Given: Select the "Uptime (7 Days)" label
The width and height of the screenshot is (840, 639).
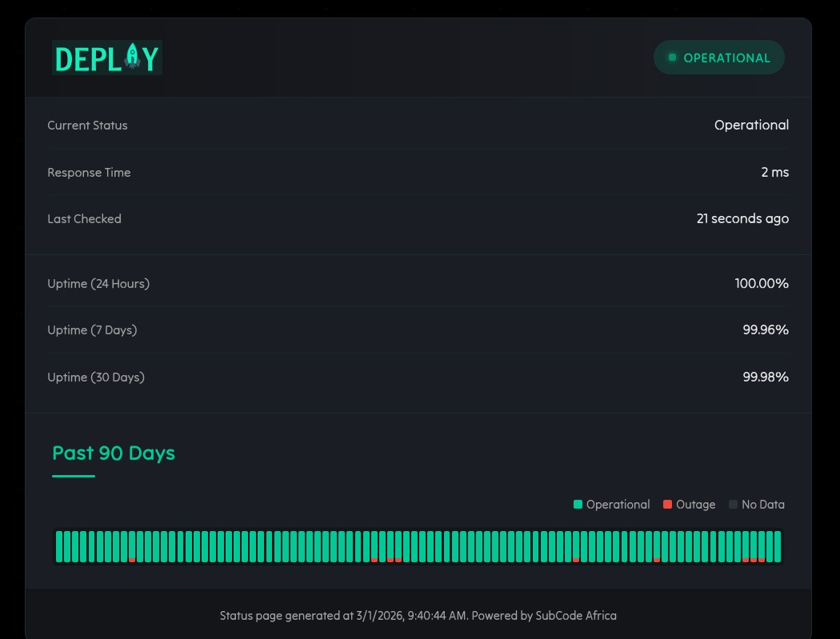Looking at the screenshot, I should 92,330.
